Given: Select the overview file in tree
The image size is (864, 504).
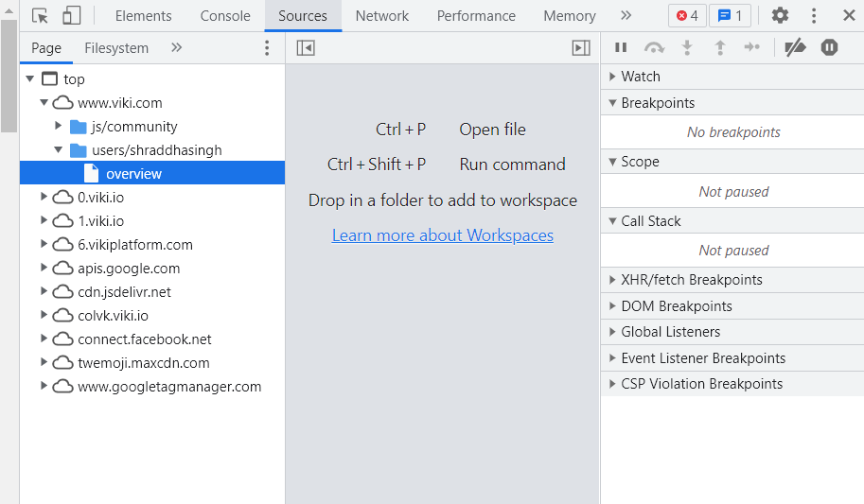Looking at the screenshot, I should tap(133, 174).
